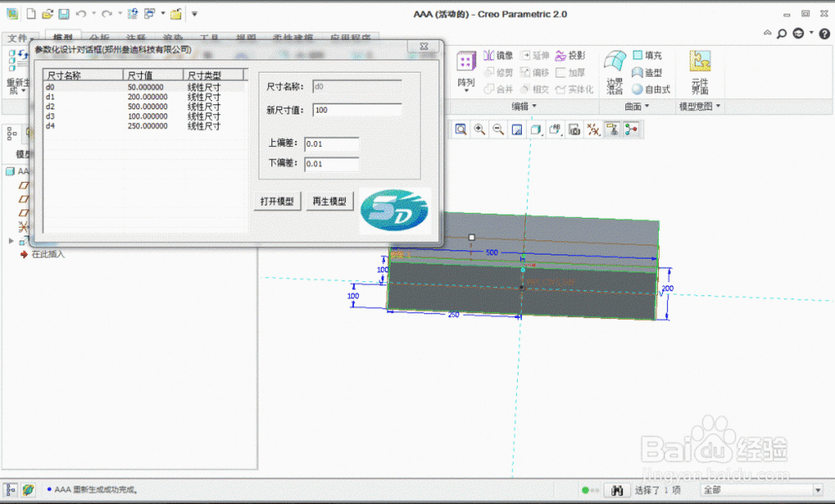Viewport: 835px width, 504px height.
Task: Undo the last action
Action: [81, 14]
